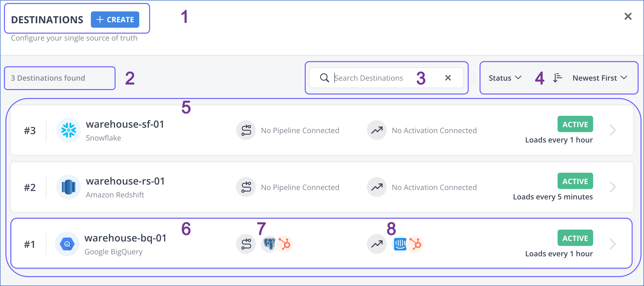Click the Search Destinations input field
The width and height of the screenshot is (644, 286).
375,78
